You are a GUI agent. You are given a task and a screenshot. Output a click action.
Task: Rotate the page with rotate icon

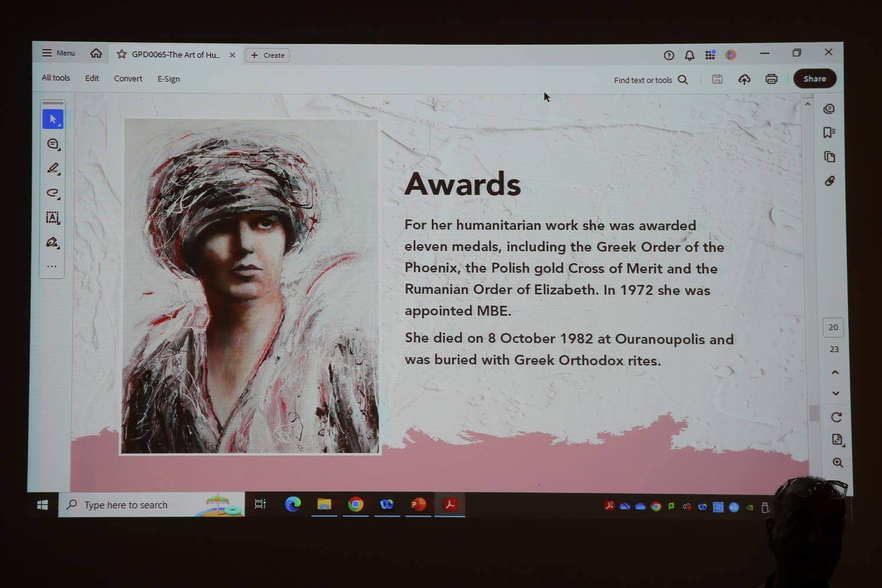(836, 417)
